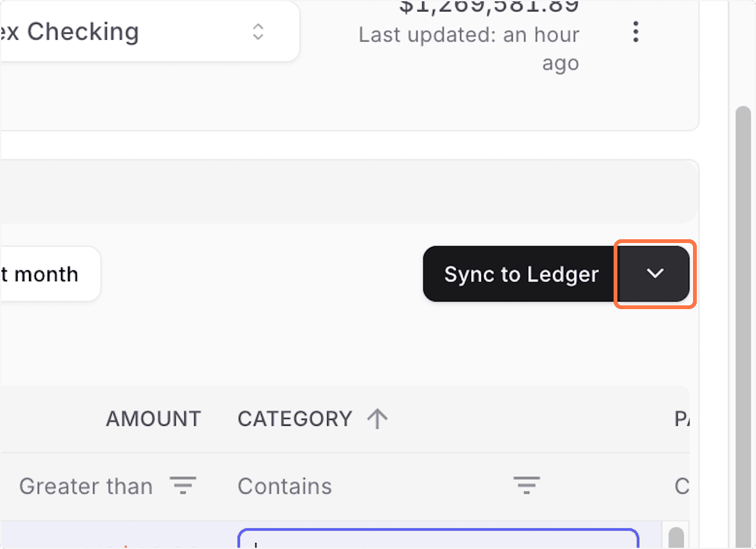Screen dimensions: 756x549
Task: Click 'Last updated: an hour ago' text
Action: [x=469, y=35]
